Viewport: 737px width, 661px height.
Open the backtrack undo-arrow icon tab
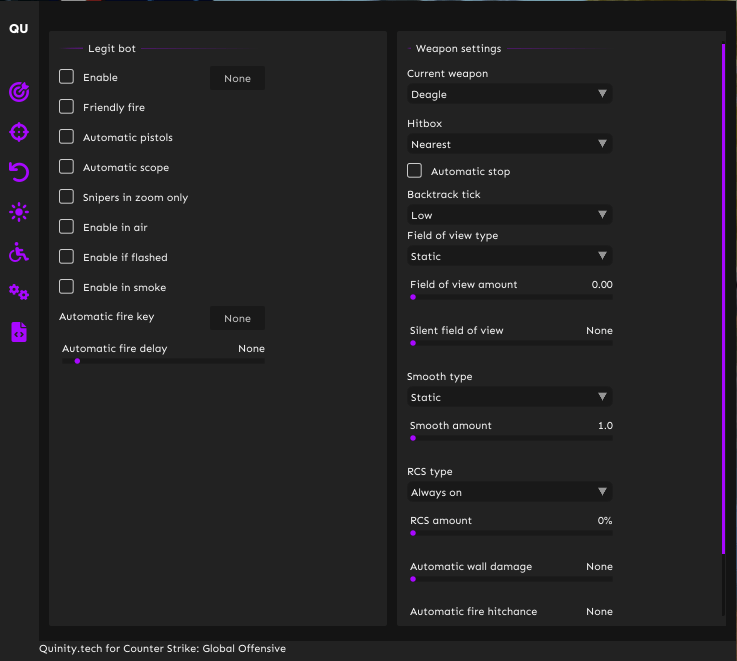(x=19, y=172)
